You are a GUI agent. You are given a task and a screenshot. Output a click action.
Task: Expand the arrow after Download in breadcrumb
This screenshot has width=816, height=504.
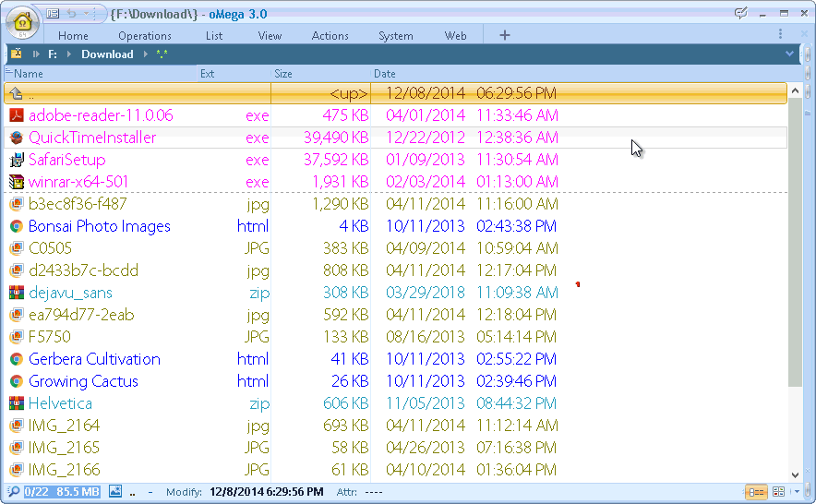[x=143, y=54]
